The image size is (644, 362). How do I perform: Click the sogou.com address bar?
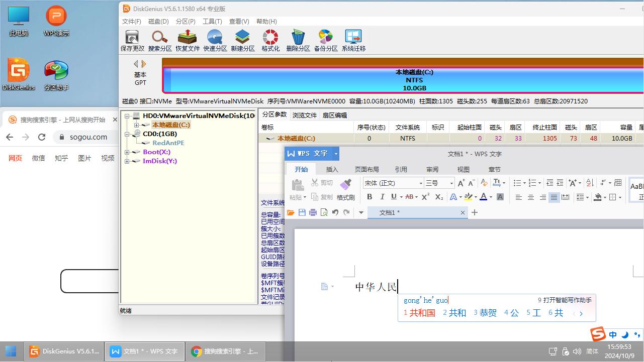point(88,137)
